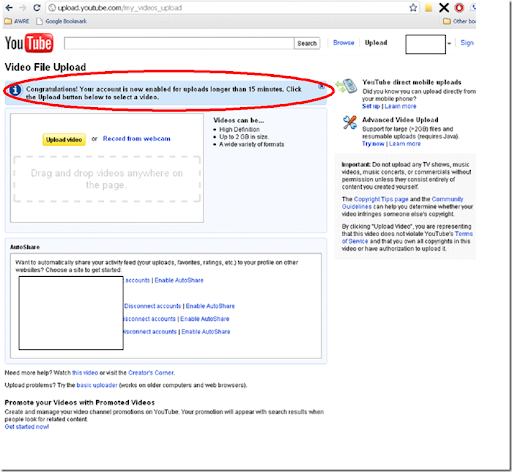Click Record from webcam link
Image resolution: width=512 pixels, height=472 pixels.
coord(137,139)
